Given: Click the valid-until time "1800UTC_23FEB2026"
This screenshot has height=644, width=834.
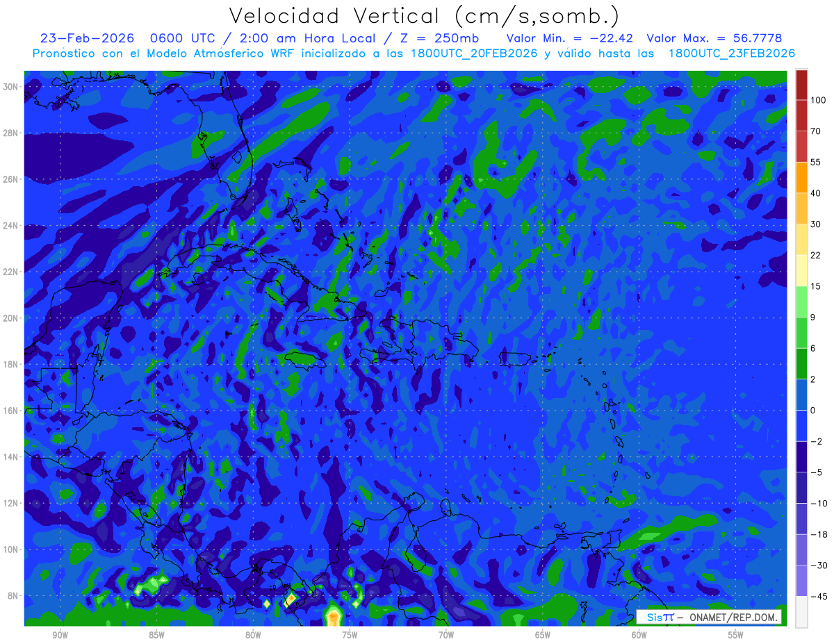Looking at the screenshot, I should 732,53.
